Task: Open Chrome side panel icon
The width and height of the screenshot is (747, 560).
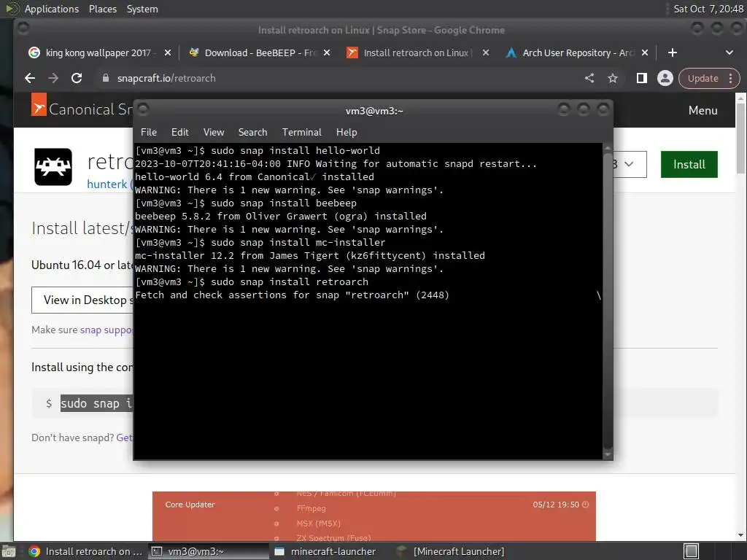Action: click(x=642, y=78)
